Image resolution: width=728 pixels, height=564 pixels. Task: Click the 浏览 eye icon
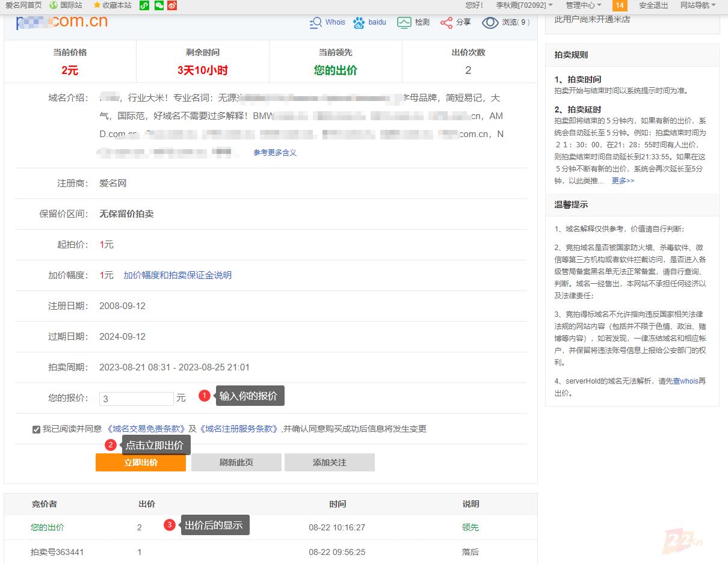(x=490, y=23)
